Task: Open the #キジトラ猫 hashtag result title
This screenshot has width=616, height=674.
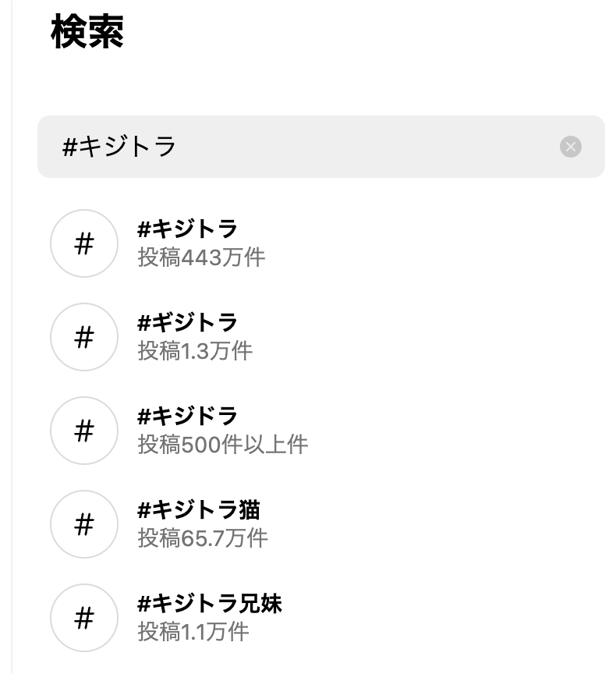Action: point(198,510)
